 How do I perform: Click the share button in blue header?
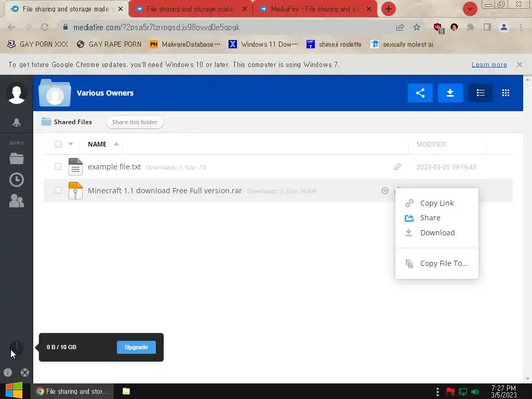click(x=420, y=93)
